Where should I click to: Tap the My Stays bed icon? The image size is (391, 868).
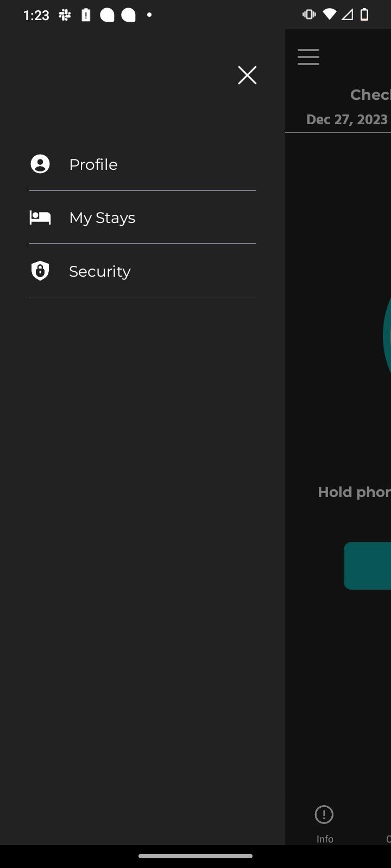click(x=40, y=218)
